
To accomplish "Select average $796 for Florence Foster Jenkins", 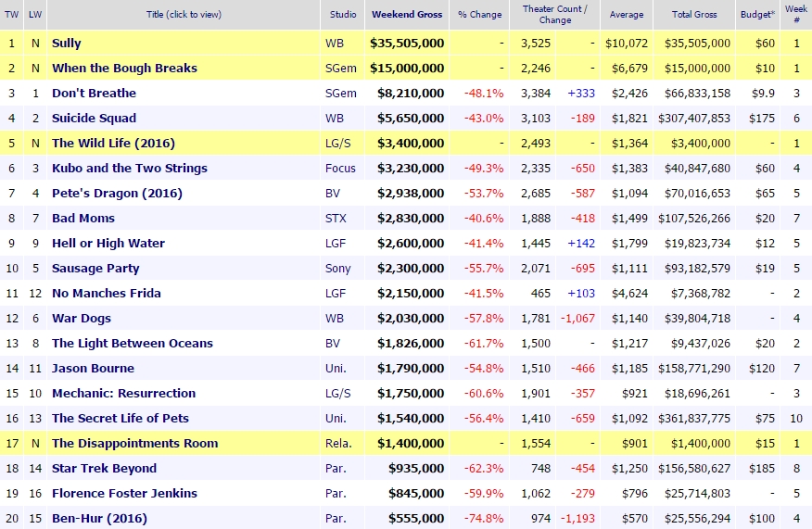I will click(634, 493).
